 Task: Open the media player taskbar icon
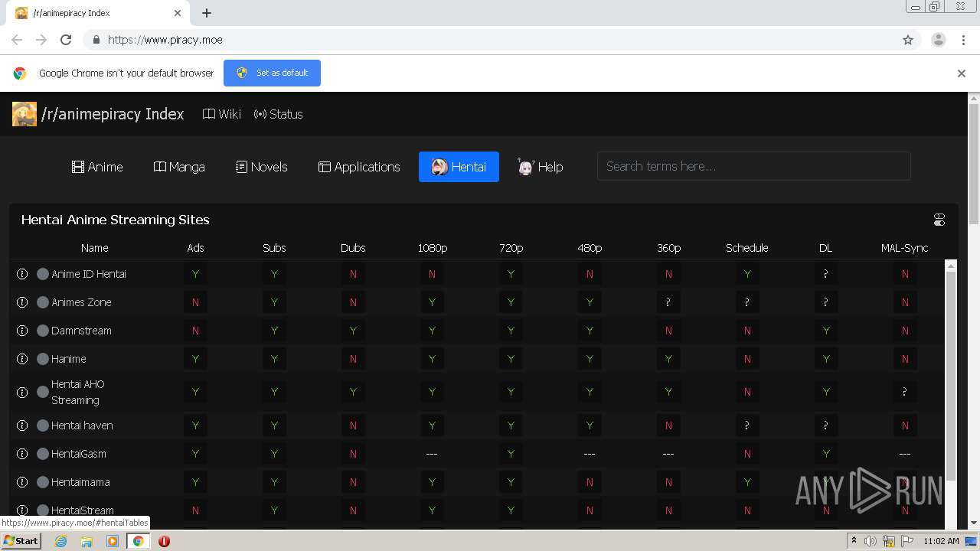click(113, 541)
